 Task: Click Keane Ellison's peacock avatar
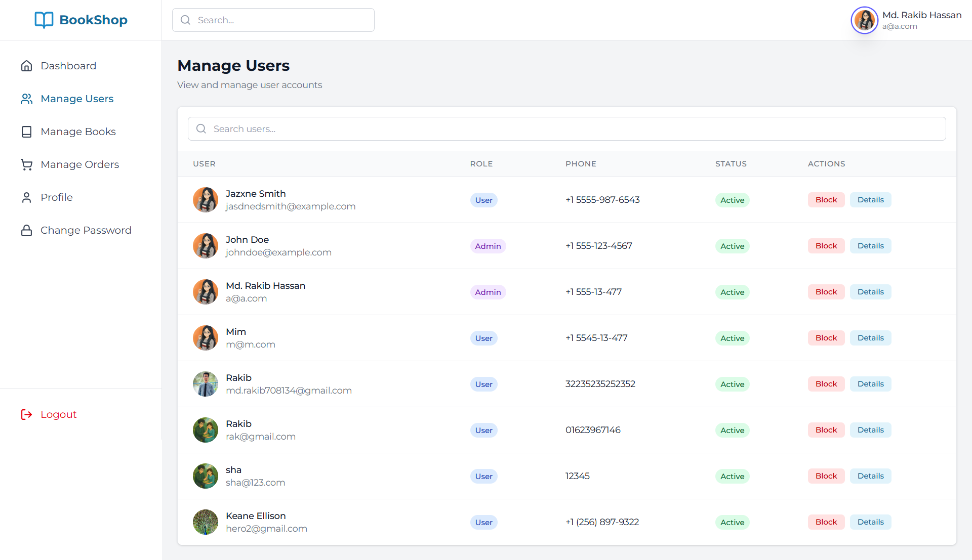pos(206,522)
